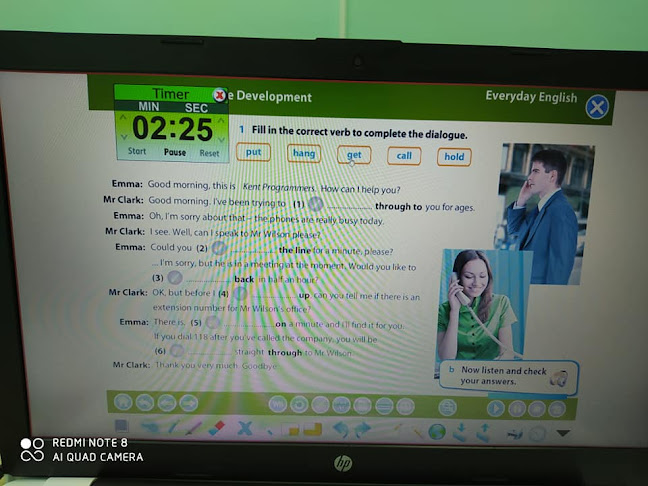Click the blank before "back" in gap 3

[x=209, y=281]
